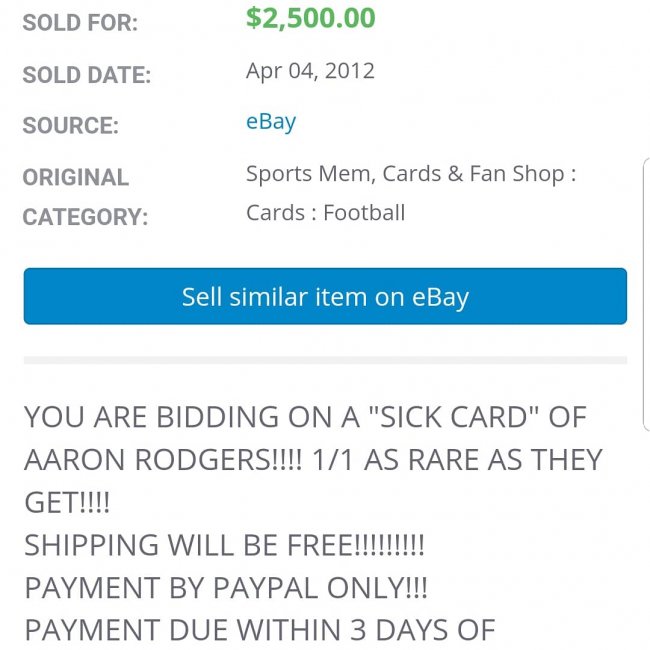The height and width of the screenshot is (650, 650).
Task: Click the gray divider below the button
Action: [325, 359]
